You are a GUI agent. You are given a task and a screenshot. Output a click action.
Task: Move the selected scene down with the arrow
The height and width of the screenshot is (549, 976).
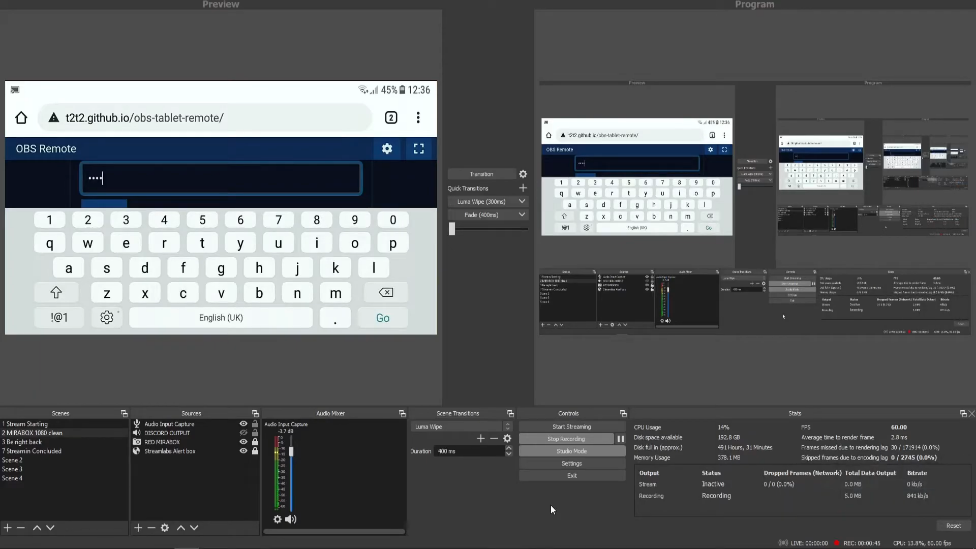50,528
